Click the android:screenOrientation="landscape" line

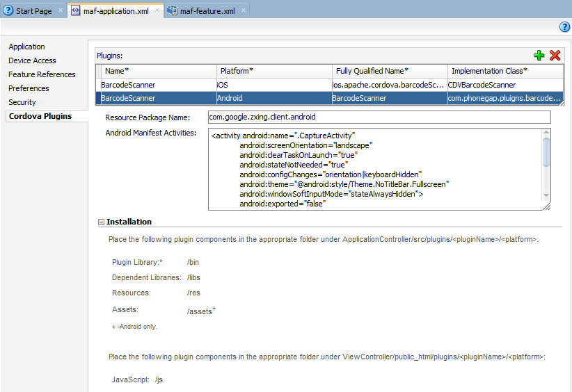point(305,145)
